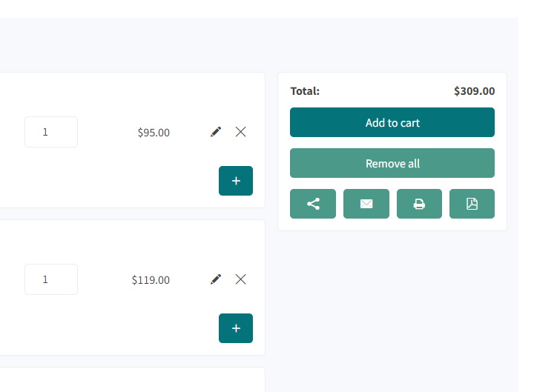Click the $119.00 price text
This screenshot has width=557, height=392.
(151, 280)
